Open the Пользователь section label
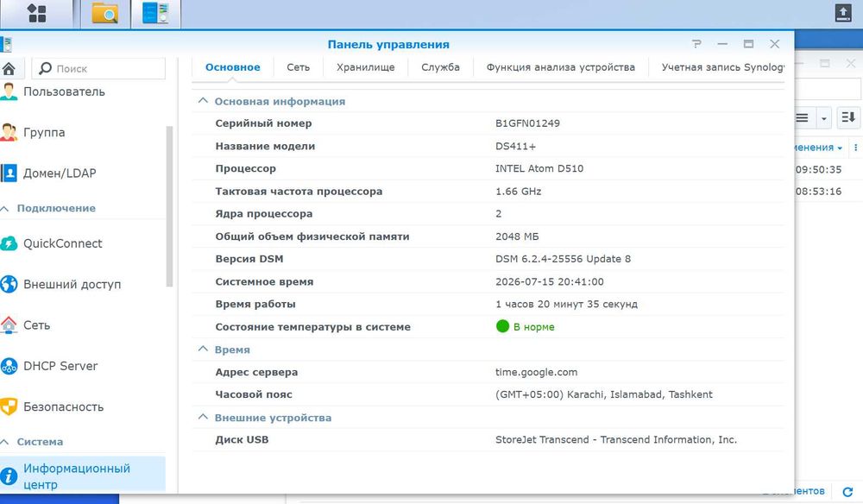Viewport: 863px width, 504px height. (64, 91)
